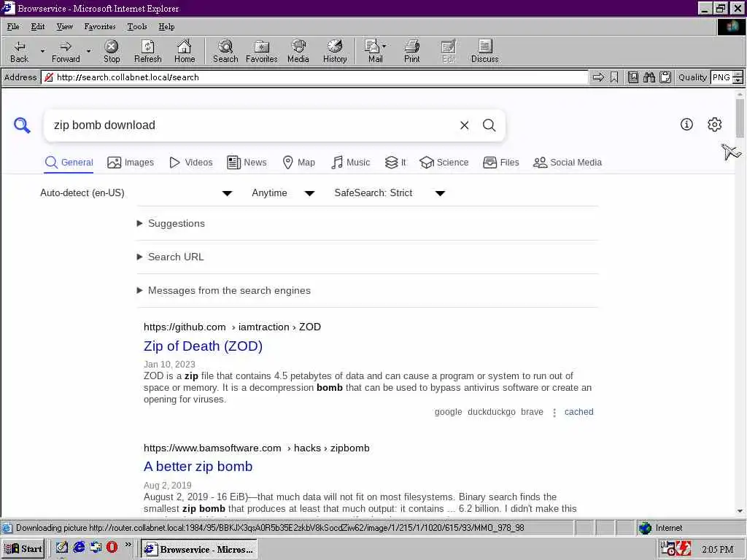Open the Back history dropdown arrow
747x560 pixels.
[42, 52]
